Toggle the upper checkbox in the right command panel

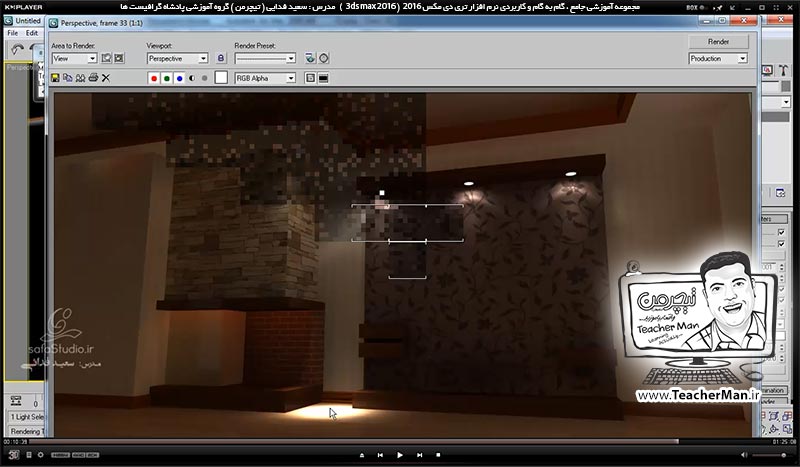pyautogui.click(x=781, y=232)
